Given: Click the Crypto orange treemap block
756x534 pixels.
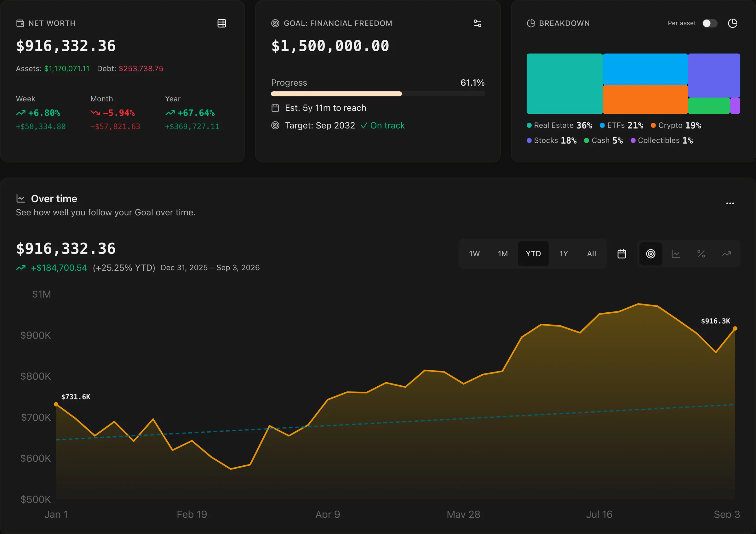Looking at the screenshot, I should click(645, 99).
